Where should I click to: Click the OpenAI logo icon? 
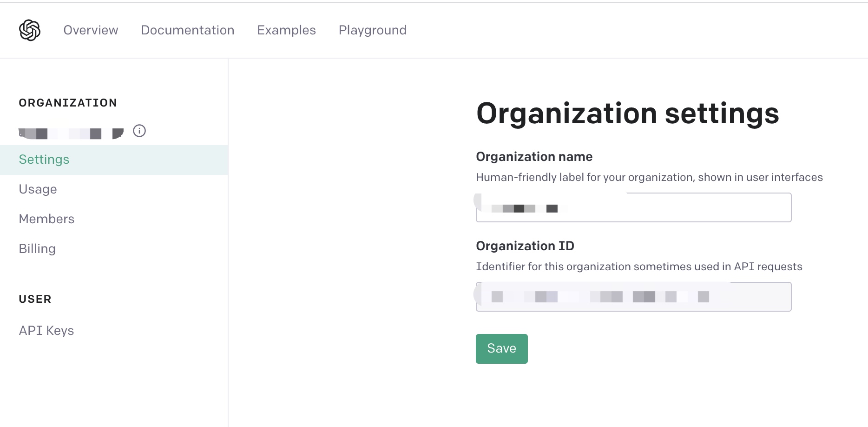[x=30, y=30]
